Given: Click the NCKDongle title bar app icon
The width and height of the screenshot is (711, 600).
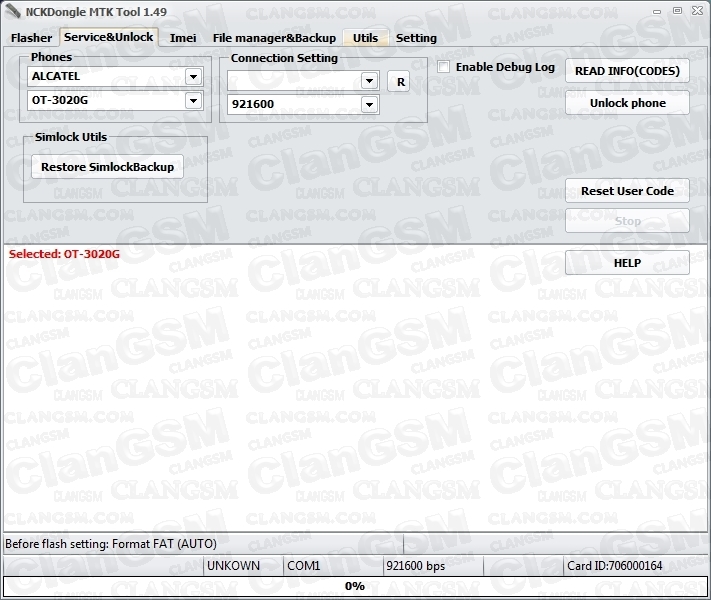Looking at the screenshot, I should 12,12.
